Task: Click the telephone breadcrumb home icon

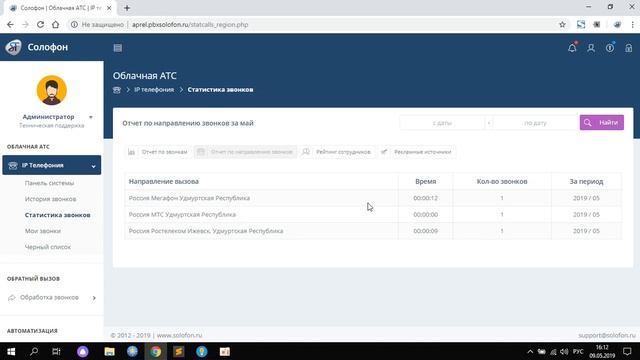Action: (x=117, y=90)
